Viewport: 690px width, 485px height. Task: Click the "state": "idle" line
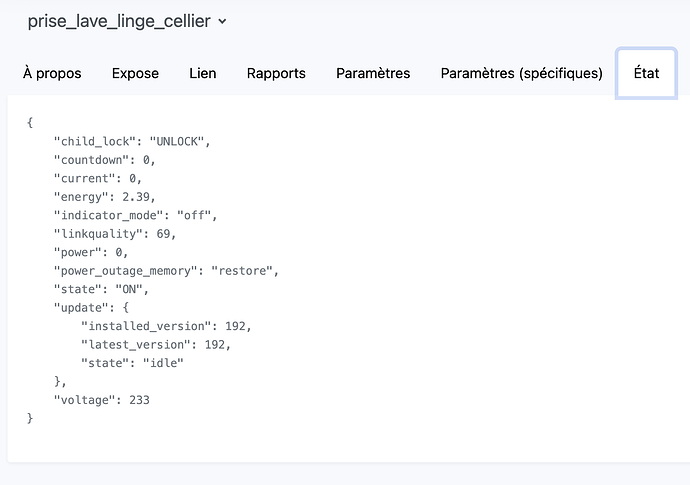pos(132,363)
